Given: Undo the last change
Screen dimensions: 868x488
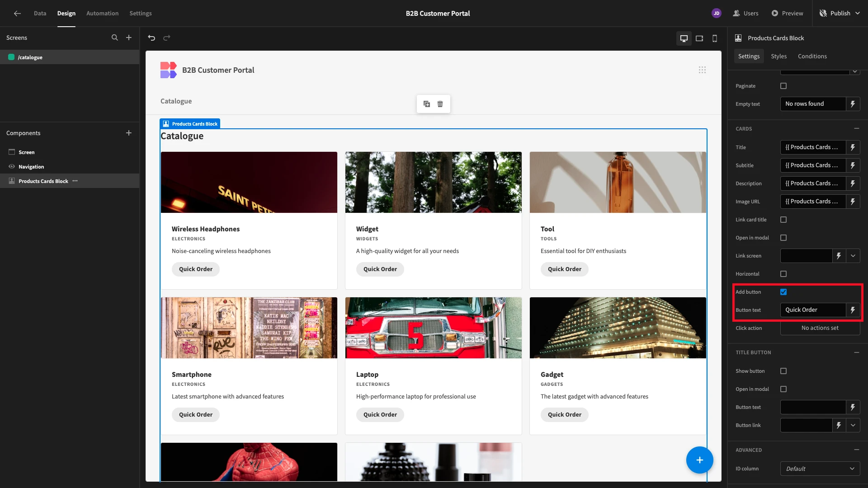Looking at the screenshot, I should click(x=151, y=38).
